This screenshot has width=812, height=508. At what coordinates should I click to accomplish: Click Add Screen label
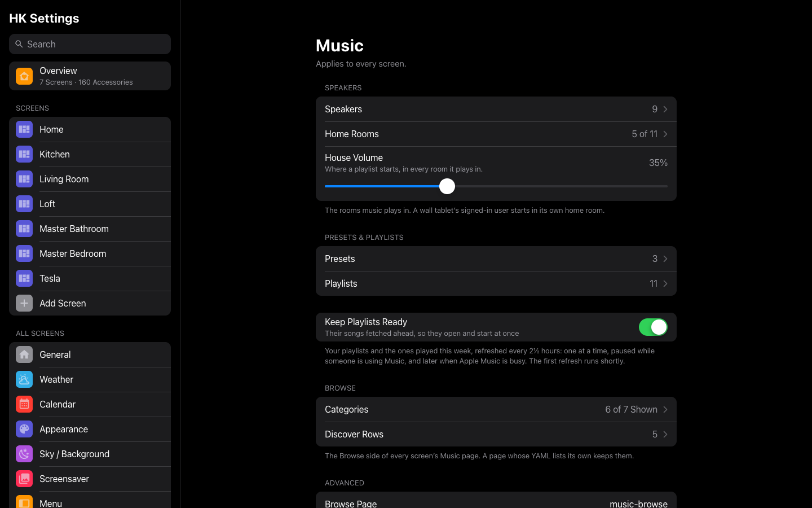[x=63, y=303]
